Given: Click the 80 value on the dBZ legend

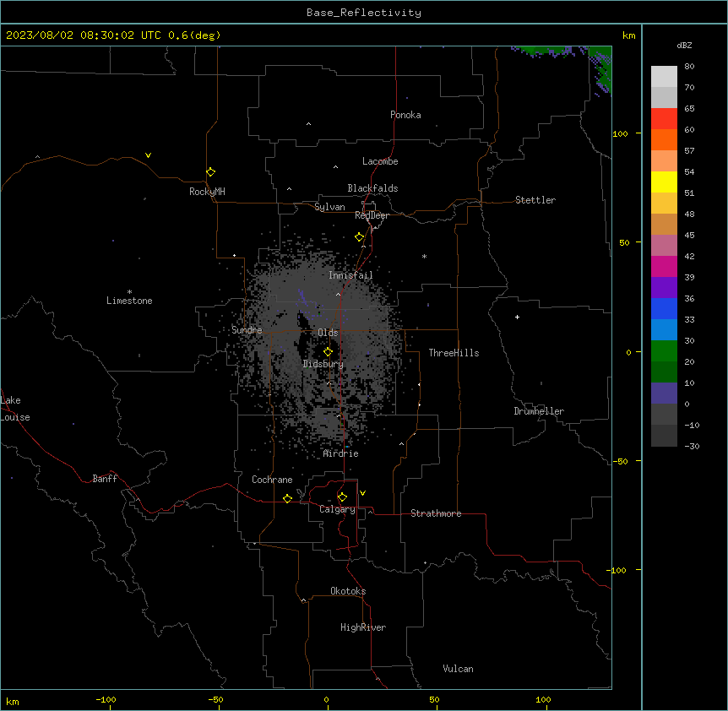Looking at the screenshot, I should pos(689,67).
